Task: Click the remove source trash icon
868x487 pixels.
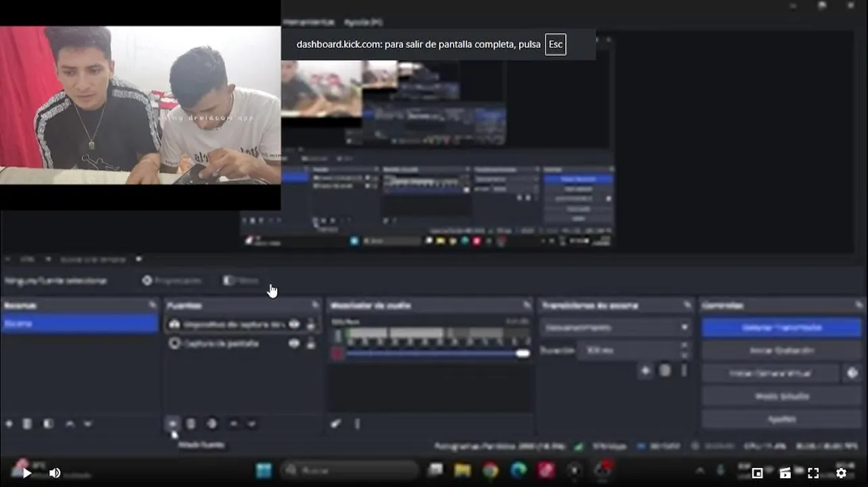Action: [x=191, y=424]
